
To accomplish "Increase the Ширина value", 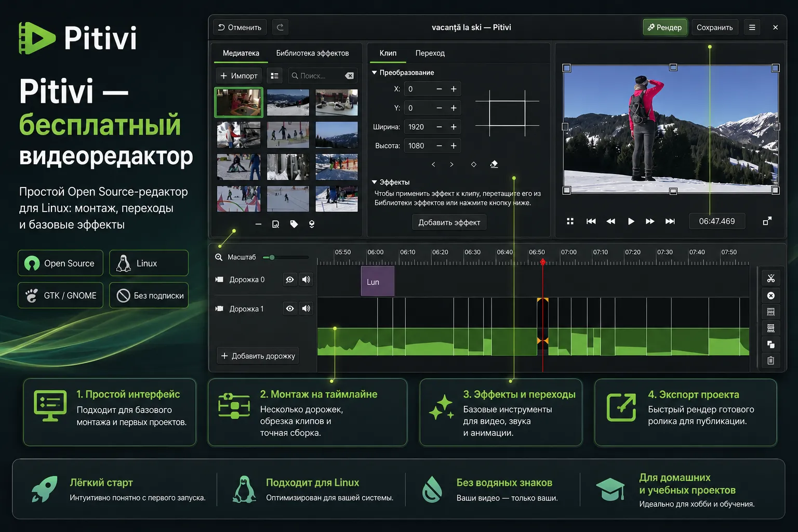I will (454, 127).
